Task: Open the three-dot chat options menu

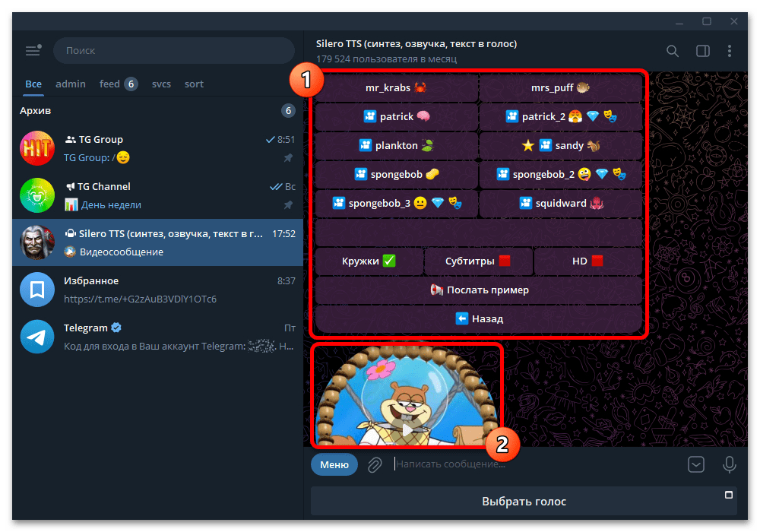Action: click(x=730, y=51)
